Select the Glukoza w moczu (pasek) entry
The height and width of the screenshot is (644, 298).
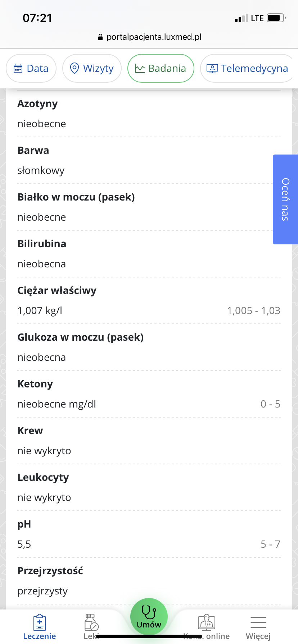click(149, 347)
